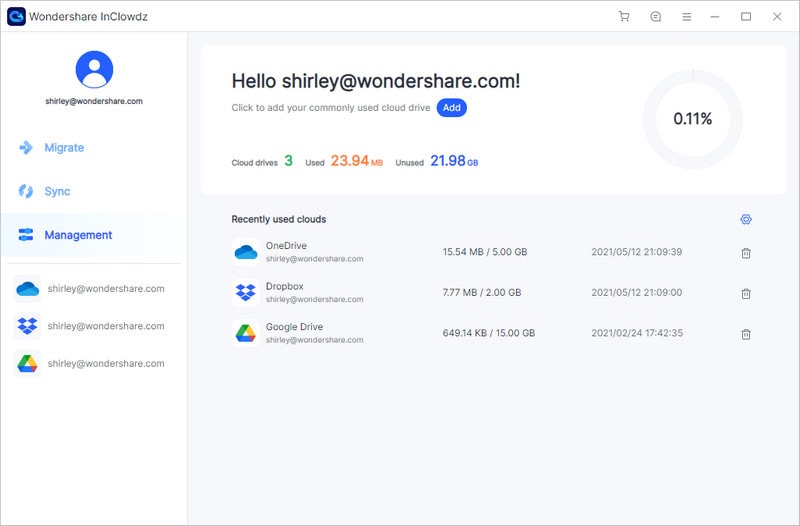Screen dimensions: 800x526
Task: Maximize the InClowdz window
Action: [746, 17]
